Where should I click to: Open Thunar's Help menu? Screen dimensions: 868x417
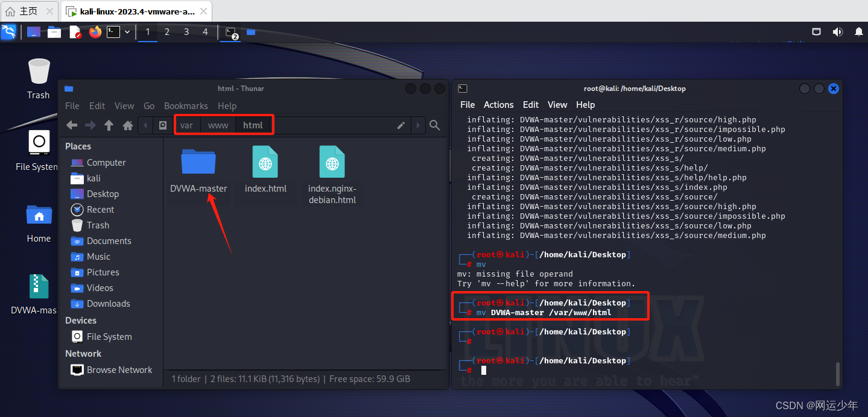point(227,105)
